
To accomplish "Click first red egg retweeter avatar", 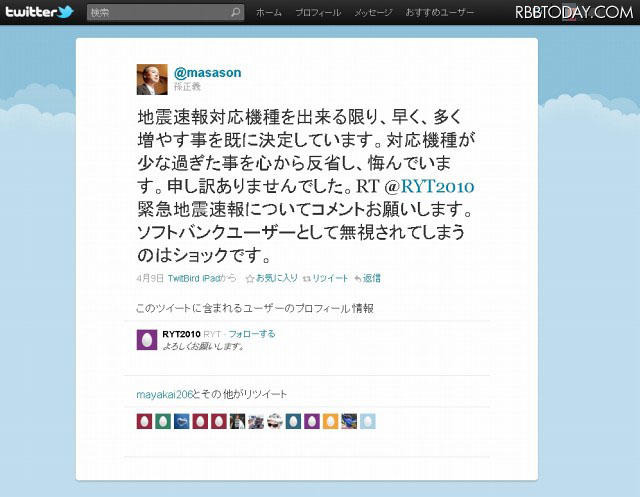I will tap(144, 421).
